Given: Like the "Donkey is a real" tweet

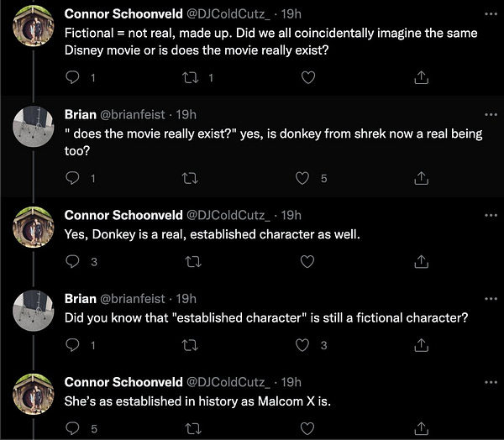Looking at the screenshot, I should (307, 261).
